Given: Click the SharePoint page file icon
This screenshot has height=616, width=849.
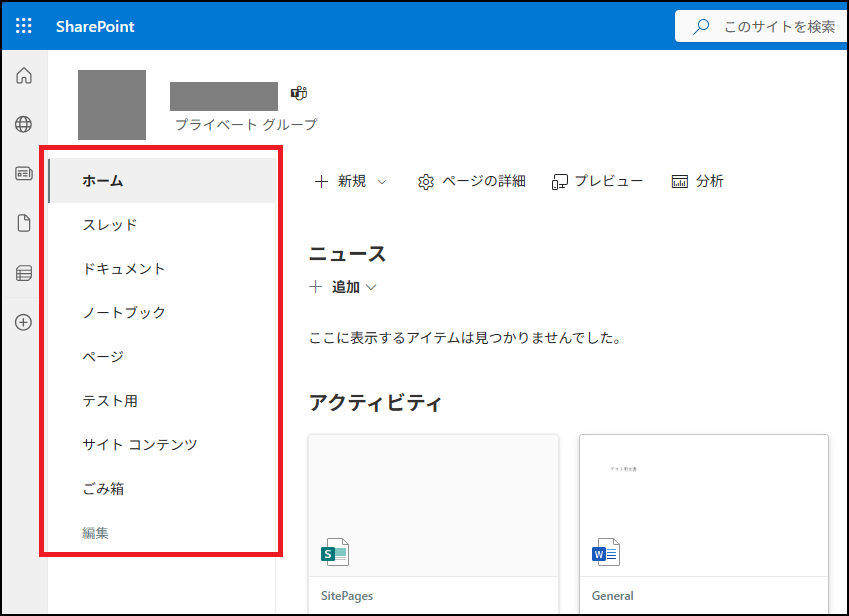Looking at the screenshot, I should coord(335,552).
